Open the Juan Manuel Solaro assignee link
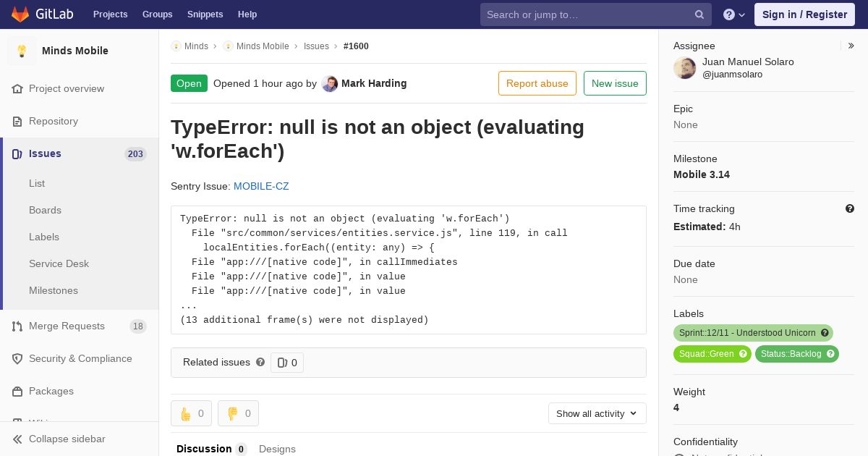Viewport: 868px width, 456px height. click(x=748, y=62)
